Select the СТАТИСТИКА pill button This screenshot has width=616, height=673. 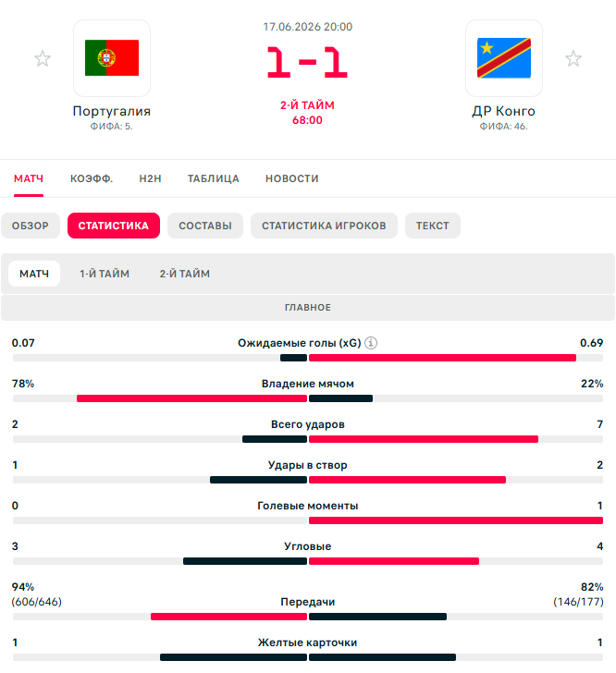(x=114, y=226)
